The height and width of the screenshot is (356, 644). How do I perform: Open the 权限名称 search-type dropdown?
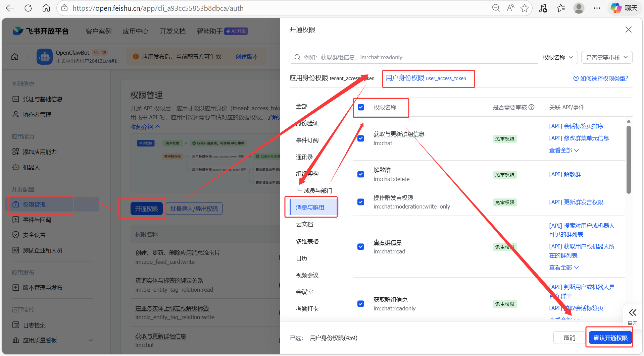pos(558,57)
